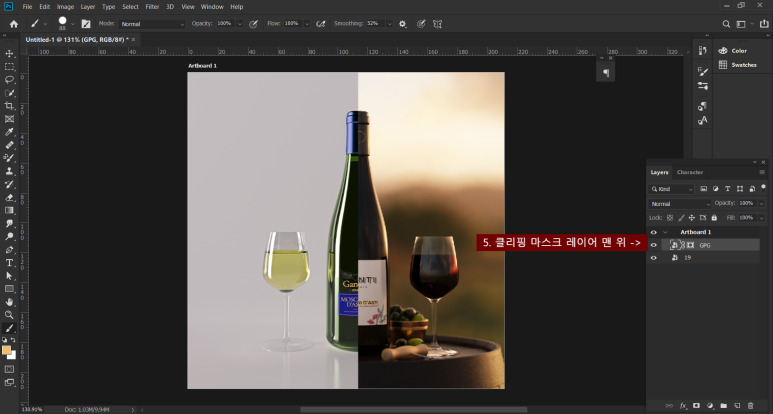Collapse the Artboard 1 group
The width and height of the screenshot is (773, 414).
coord(666,232)
